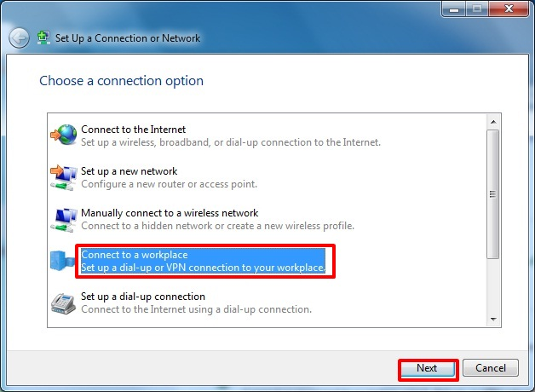Image resolution: width=535 pixels, height=392 pixels.
Task: Click the globe icon for Connect to the Internet
Action: click(x=64, y=135)
